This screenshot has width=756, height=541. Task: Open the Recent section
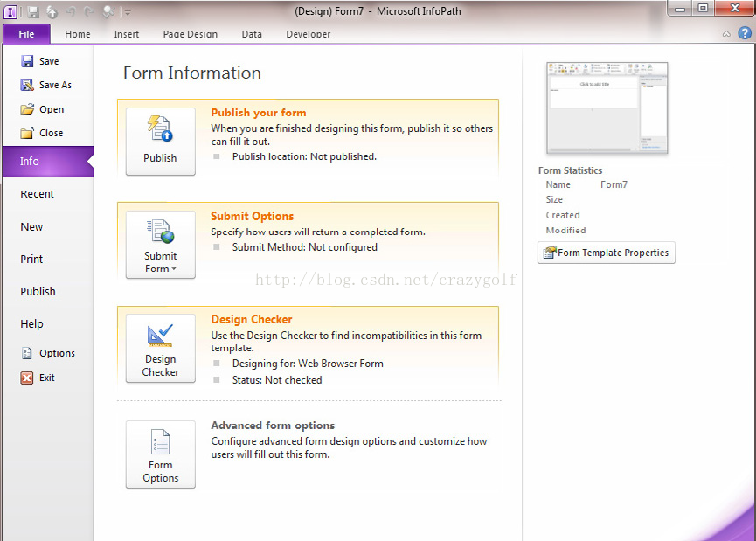click(37, 194)
